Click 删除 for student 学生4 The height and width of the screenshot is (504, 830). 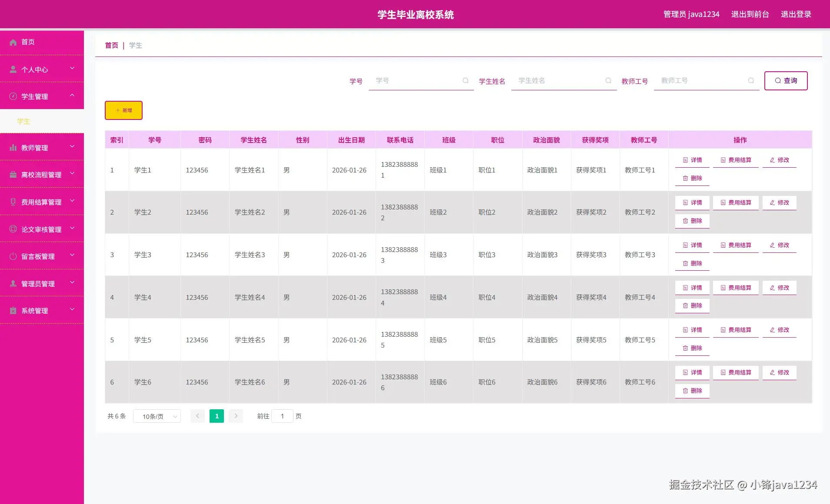(692, 305)
